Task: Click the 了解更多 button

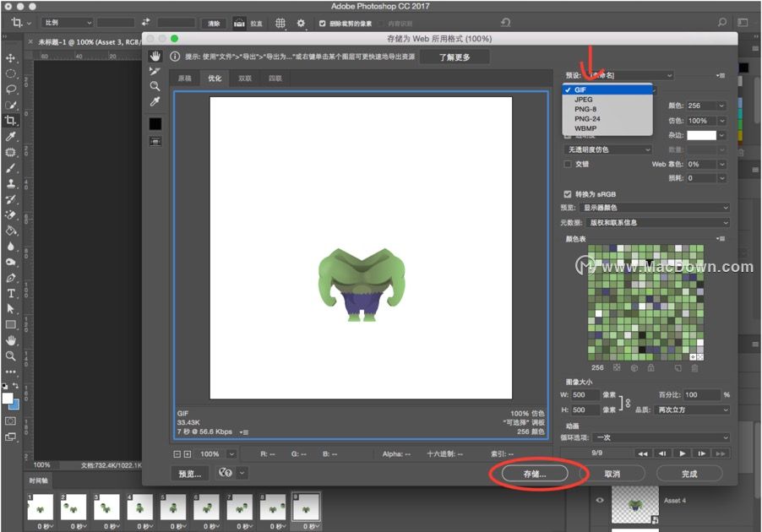Action: 454,57
